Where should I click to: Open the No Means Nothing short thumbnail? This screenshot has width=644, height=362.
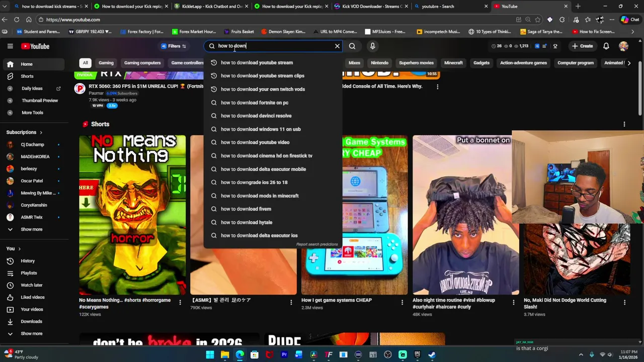[x=132, y=215]
